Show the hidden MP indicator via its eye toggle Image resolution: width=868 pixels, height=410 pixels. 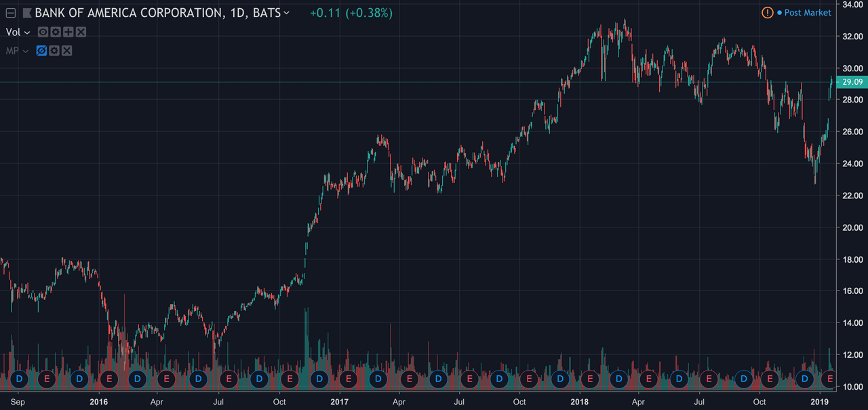(41, 51)
